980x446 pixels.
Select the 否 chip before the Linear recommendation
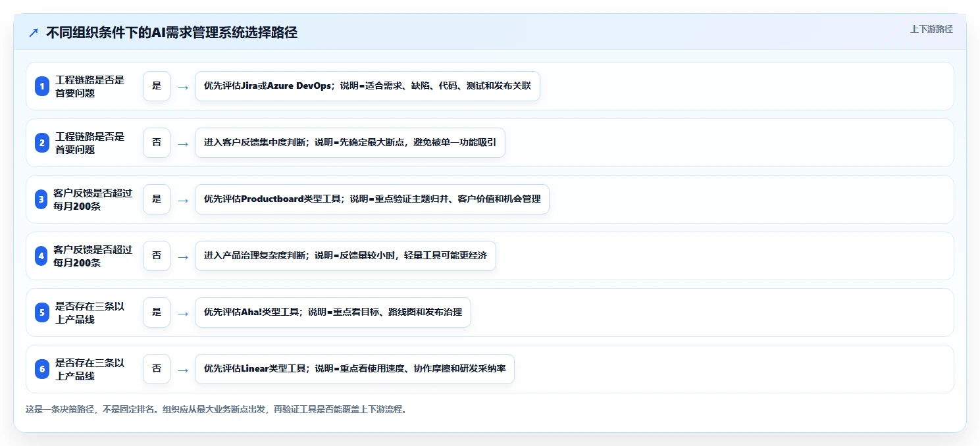click(157, 369)
